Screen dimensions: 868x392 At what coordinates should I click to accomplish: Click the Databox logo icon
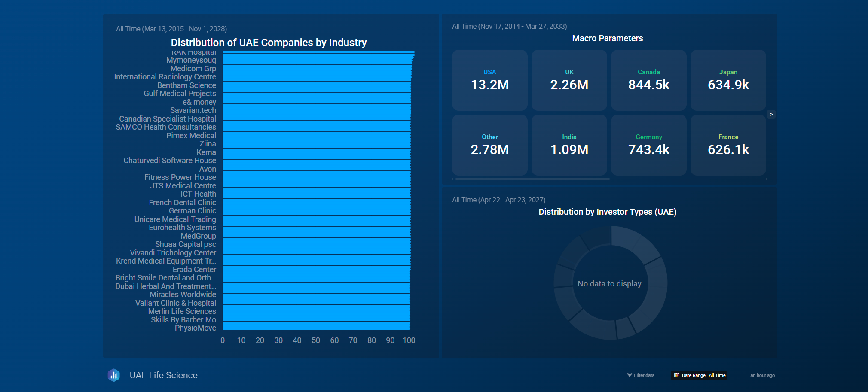click(113, 375)
